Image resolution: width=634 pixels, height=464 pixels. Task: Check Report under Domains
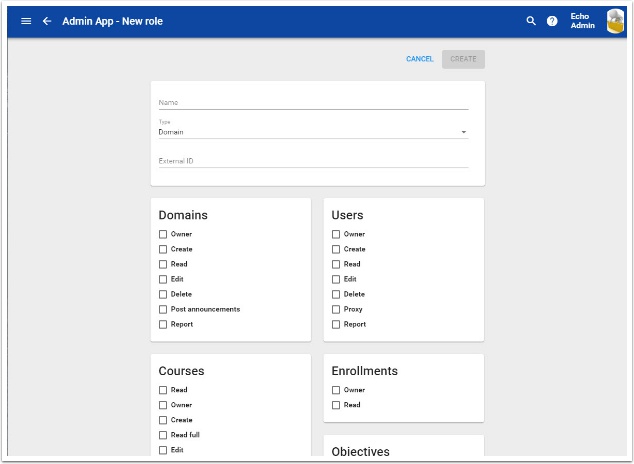[x=163, y=324]
